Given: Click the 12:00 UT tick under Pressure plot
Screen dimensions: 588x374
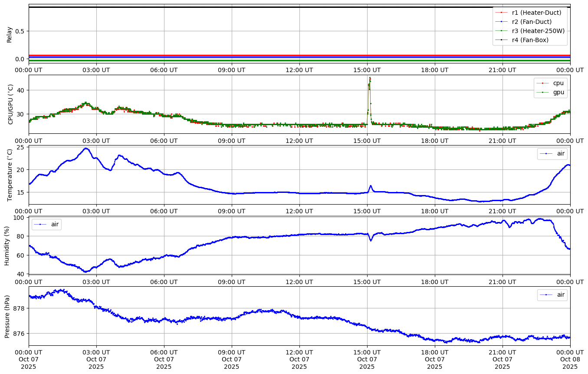Looking at the screenshot, I should point(299,352).
